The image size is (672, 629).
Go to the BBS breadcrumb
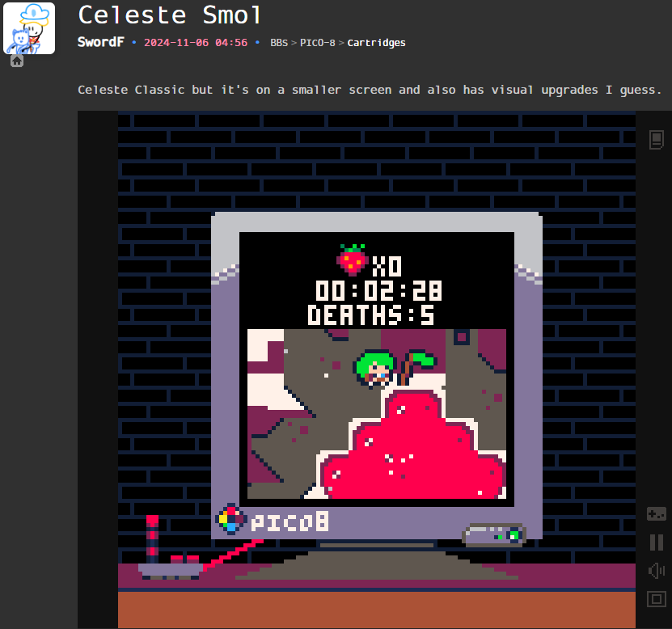point(279,43)
